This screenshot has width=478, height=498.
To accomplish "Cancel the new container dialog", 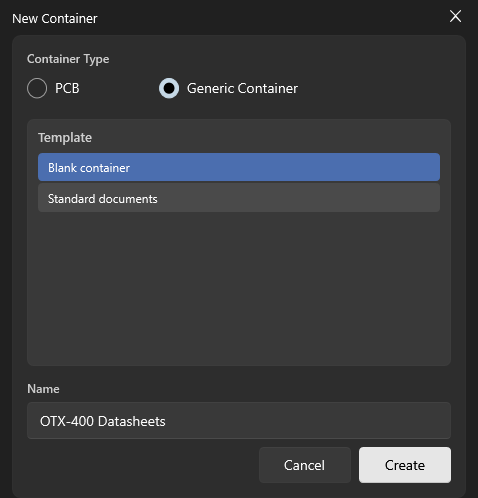I will [305, 465].
